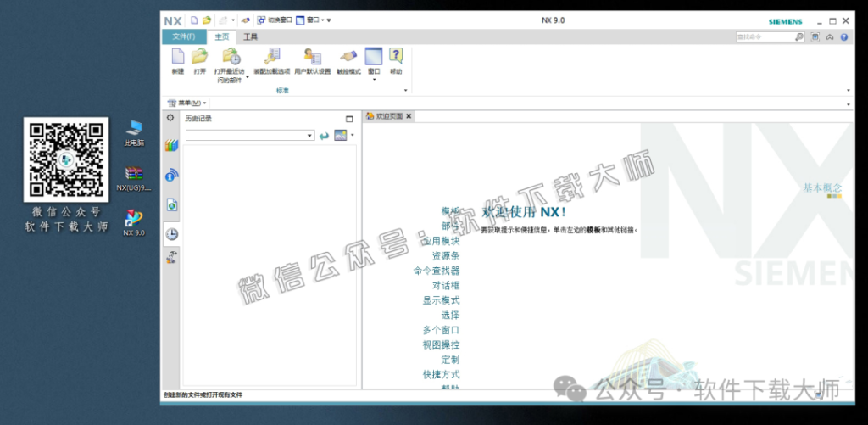Image resolution: width=868 pixels, height=425 pixels.
Task: Open the web browser page-globe tab
Action: pos(171,205)
